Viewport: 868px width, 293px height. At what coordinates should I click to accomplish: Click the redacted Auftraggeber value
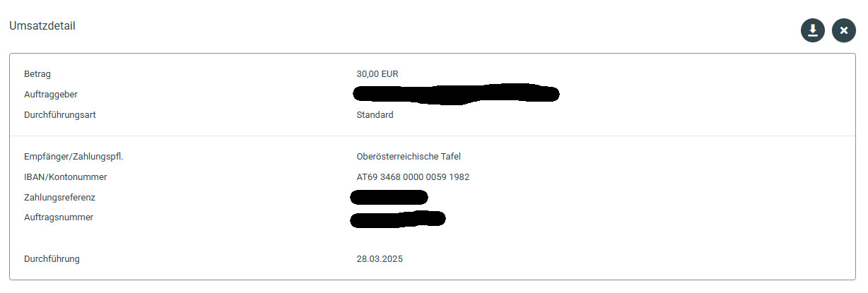(456, 94)
